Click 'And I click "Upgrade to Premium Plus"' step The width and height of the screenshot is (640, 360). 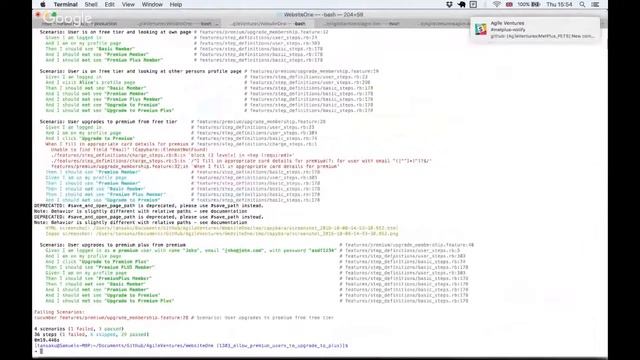(x=97, y=262)
